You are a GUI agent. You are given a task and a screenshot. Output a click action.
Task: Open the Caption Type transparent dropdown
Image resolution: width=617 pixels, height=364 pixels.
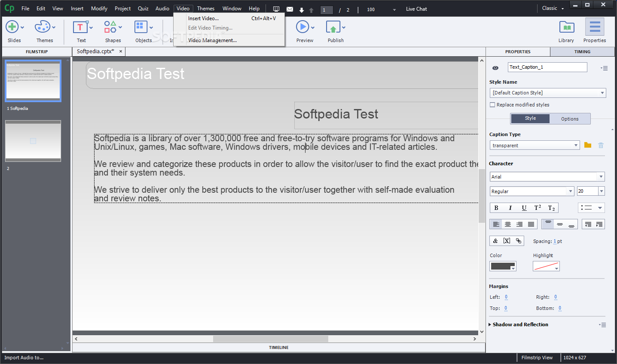pos(535,146)
